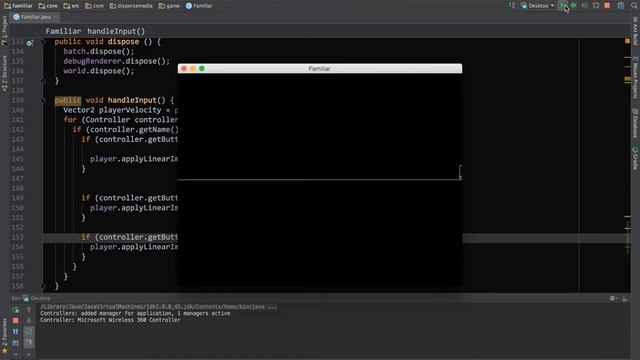Viewport: 640px width, 360px height.
Task: Open the Maven Projects sidebar tab
Action: 636,78
